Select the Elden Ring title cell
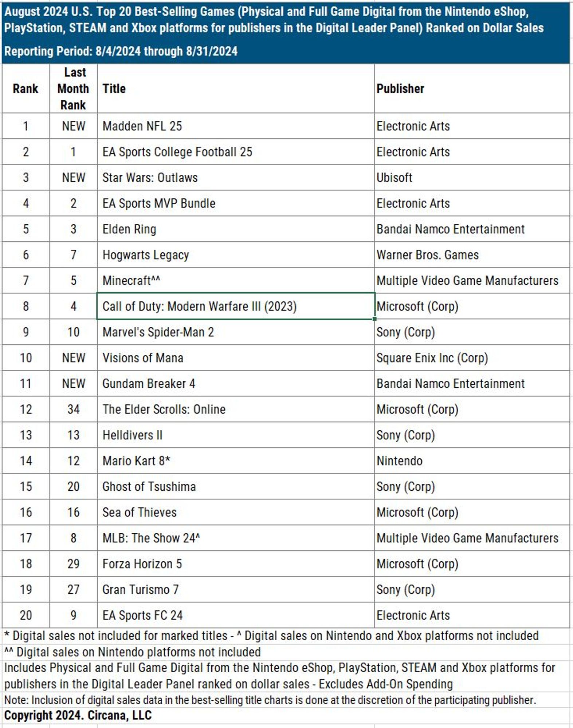The width and height of the screenshot is (573, 728). [x=236, y=229]
